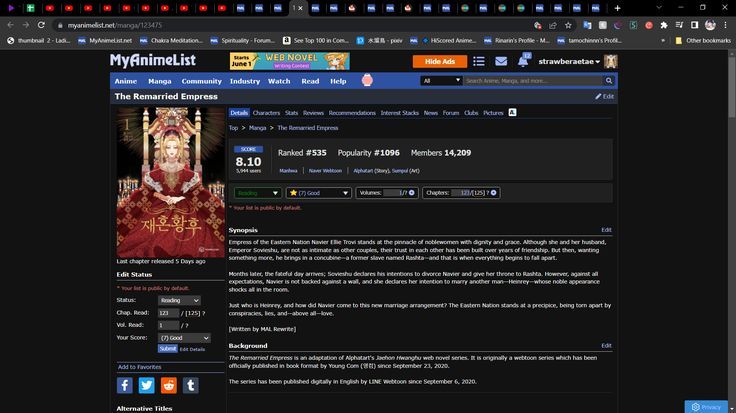
Task: Share the manga on Facebook
Action: 124,385
